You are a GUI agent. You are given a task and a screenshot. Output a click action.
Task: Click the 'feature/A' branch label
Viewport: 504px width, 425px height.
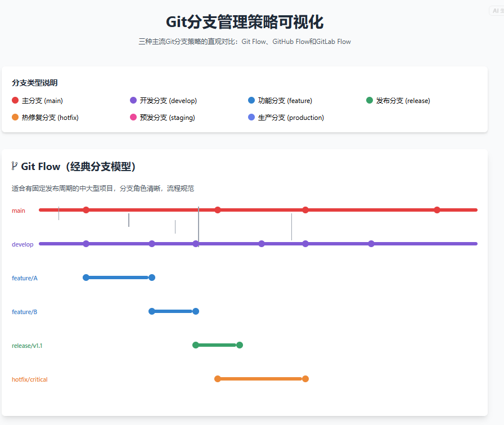[24, 278]
